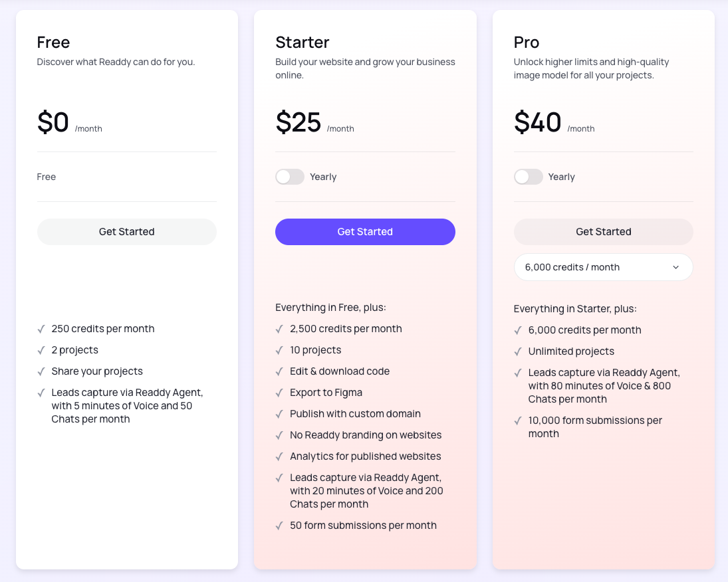Click the Pro plan heading
Screen dimensions: 728x582
[527, 43]
